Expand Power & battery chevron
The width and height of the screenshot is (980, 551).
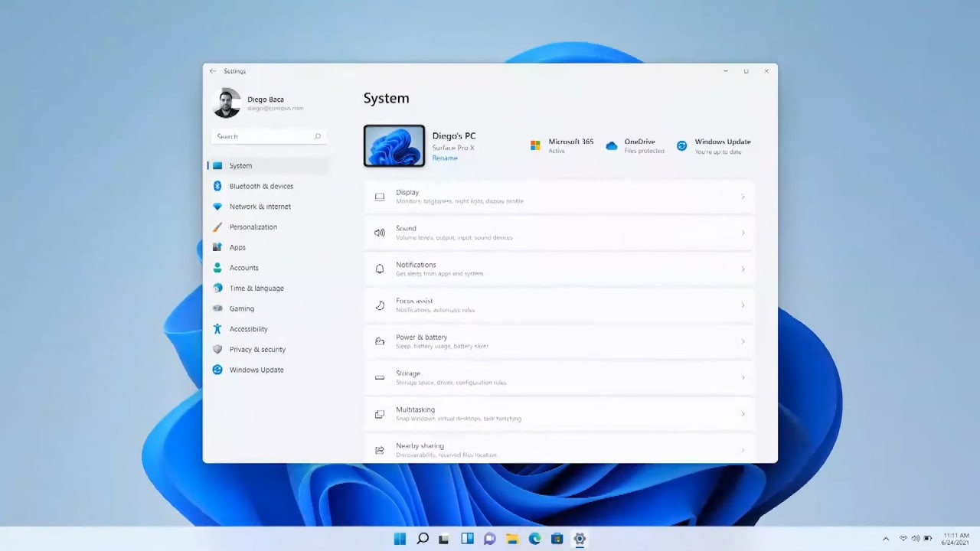(743, 341)
